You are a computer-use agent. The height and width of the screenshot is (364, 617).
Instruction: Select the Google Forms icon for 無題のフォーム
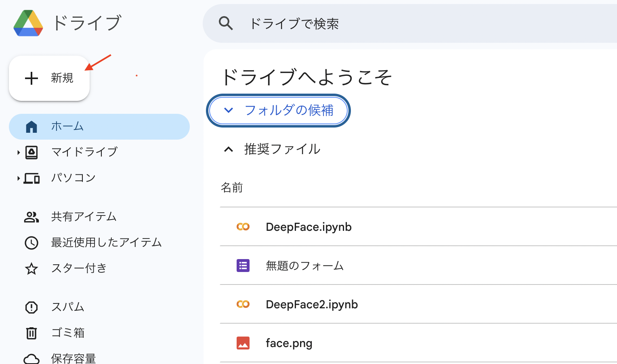243,265
